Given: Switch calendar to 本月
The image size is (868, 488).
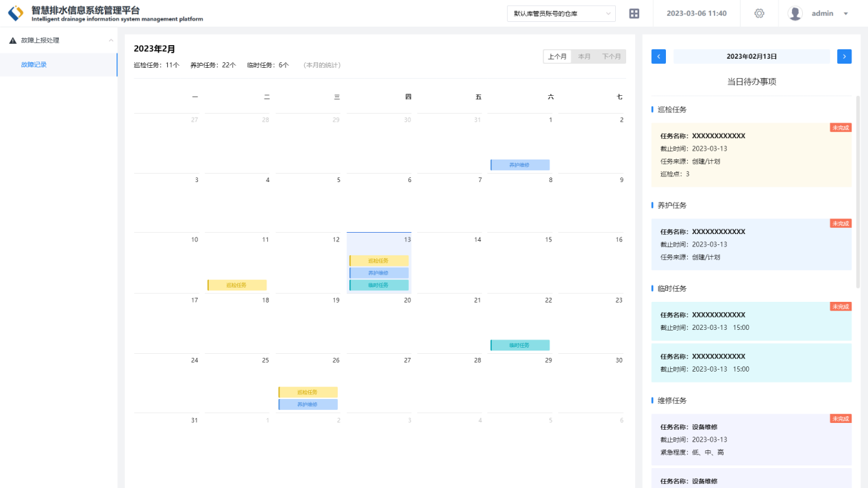Looking at the screenshot, I should (x=584, y=57).
